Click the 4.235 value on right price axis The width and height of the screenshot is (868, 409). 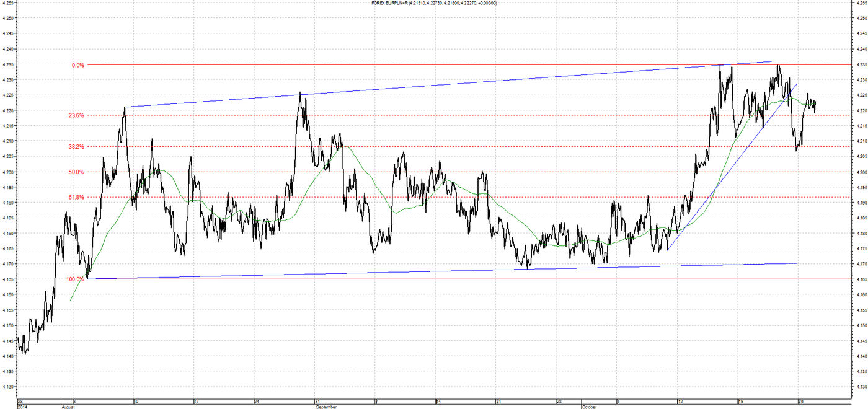click(x=861, y=64)
